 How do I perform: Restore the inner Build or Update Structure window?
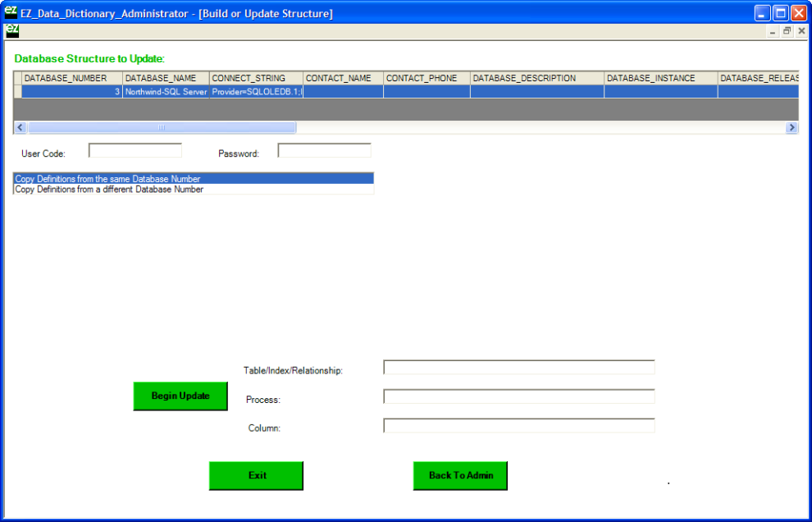point(787,30)
